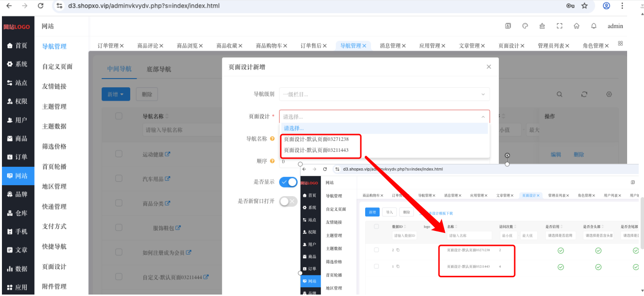Viewport: 644px width, 296px height.
Task: Click the help icon beside 顺序
Action: pyautogui.click(x=273, y=161)
